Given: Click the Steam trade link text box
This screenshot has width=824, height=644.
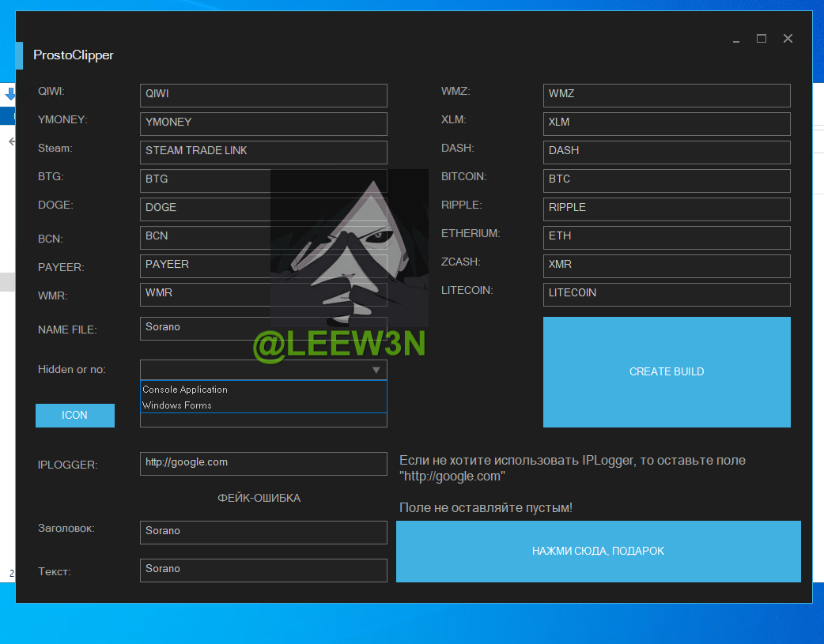Looking at the screenshot, I should 263,153.
